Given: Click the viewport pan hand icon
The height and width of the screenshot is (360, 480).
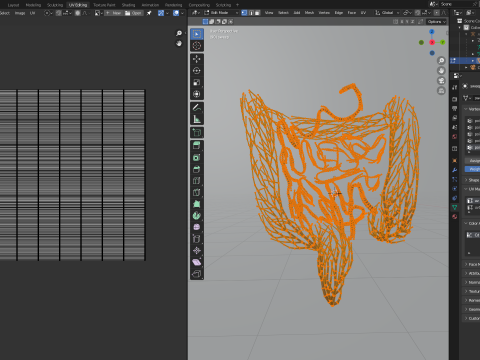Looking at the screenshot, I should [441, 71].
